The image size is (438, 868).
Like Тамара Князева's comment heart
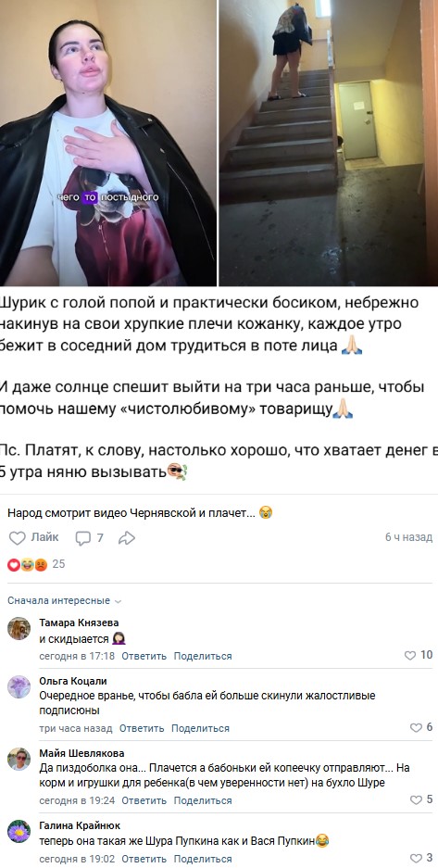(x=410, y=656)
